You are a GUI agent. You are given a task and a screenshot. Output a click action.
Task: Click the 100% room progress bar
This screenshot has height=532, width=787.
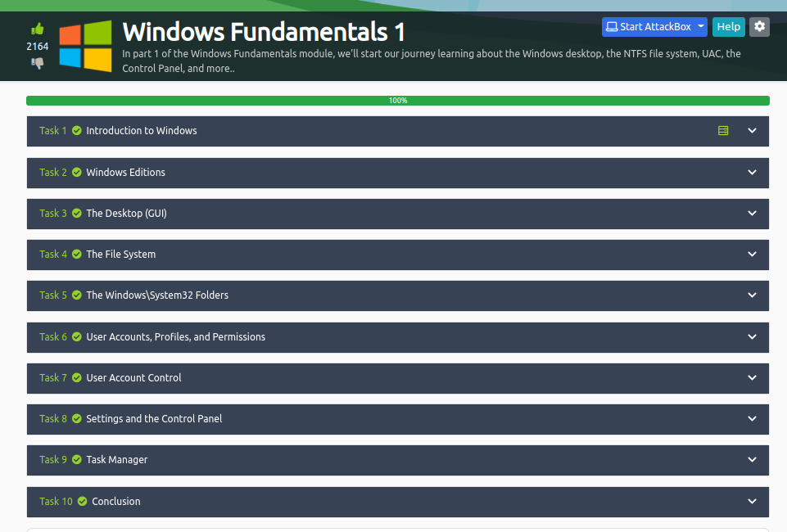(397, 101)
